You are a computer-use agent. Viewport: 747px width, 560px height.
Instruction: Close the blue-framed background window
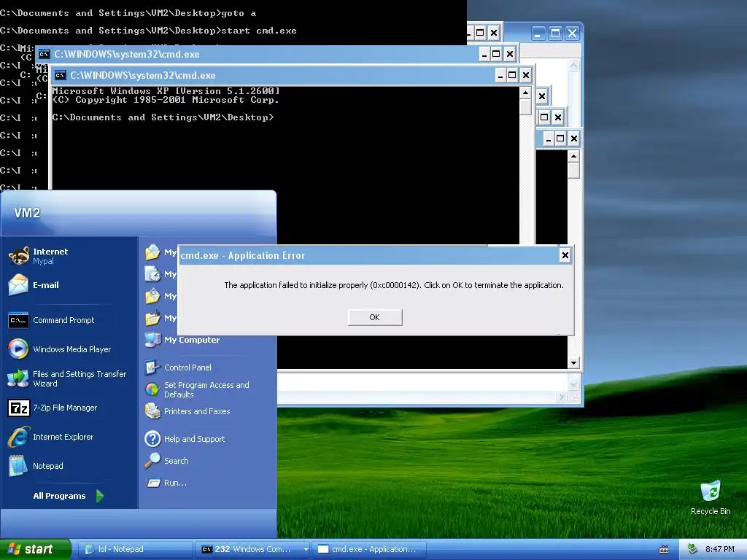(x=572, y=34)
